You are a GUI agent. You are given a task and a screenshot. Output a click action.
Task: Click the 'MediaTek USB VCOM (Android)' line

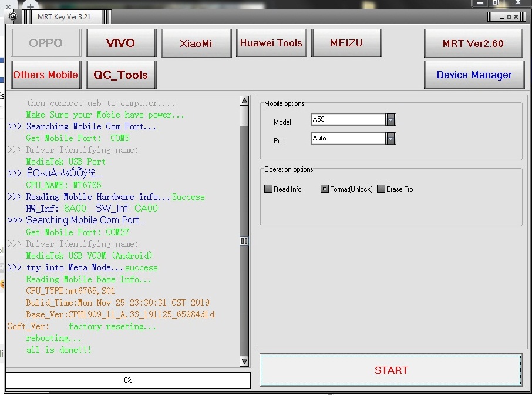(89, 256)
